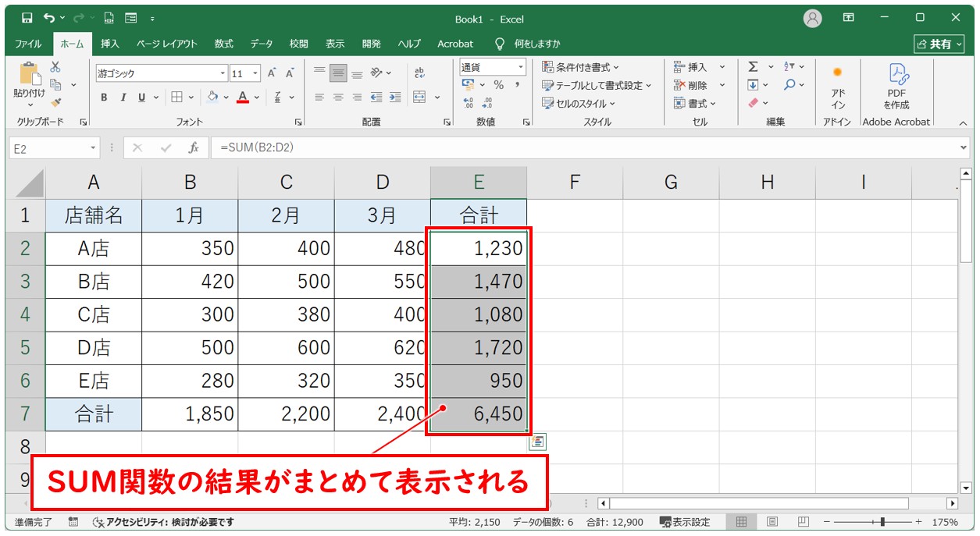Increase the font size with the large A icon
The image size is (980, 536).
tap(273, 73)
